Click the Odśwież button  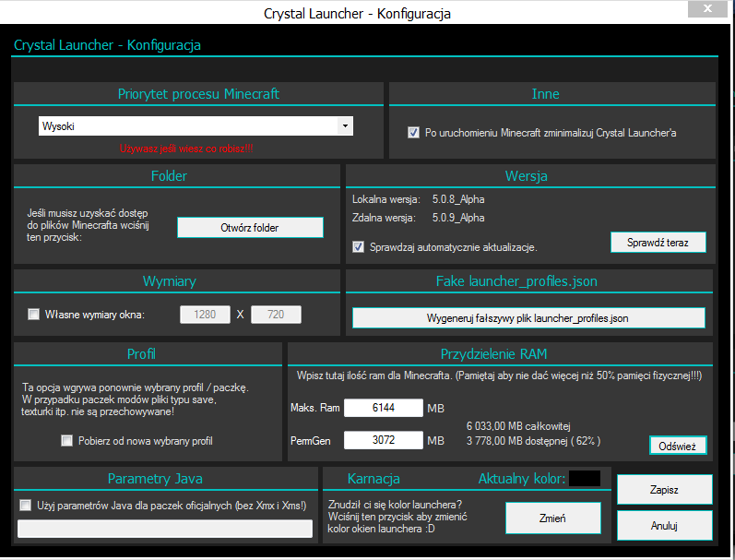(677, 446)
